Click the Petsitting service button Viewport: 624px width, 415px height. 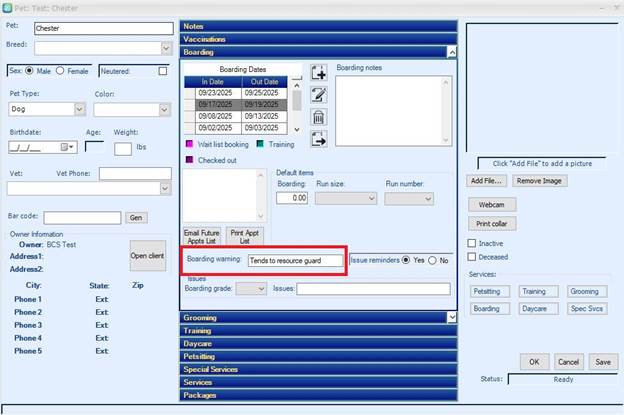click(x=490, y=291)
